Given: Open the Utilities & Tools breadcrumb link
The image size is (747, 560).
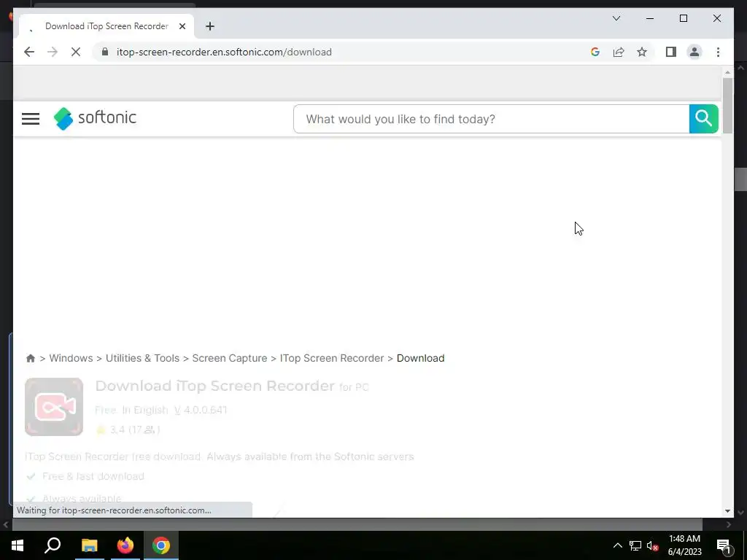Looking at the screenshot, I should click(x=142, y=358).
